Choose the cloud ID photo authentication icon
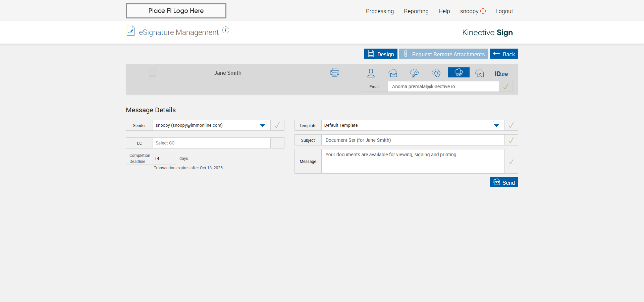 480,73
